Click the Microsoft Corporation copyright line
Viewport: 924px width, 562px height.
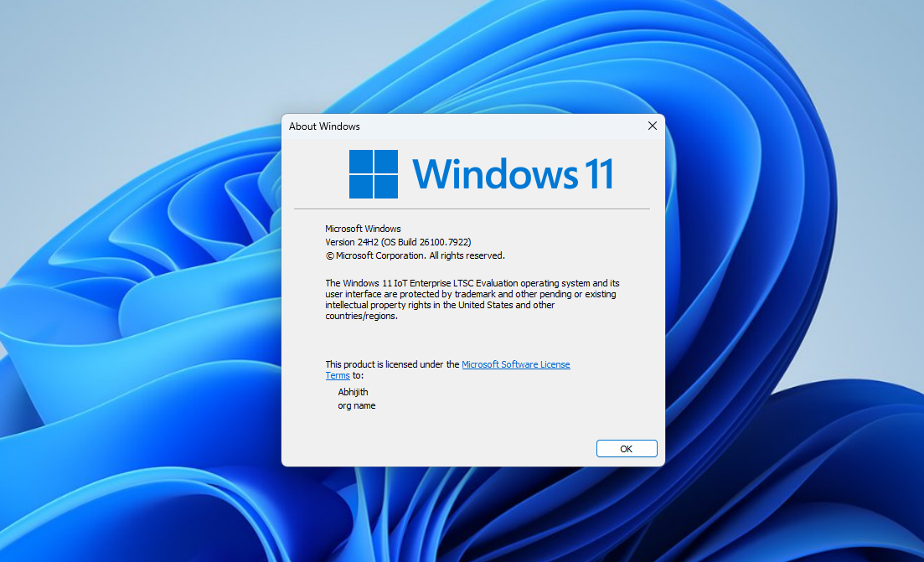point(415,255)
